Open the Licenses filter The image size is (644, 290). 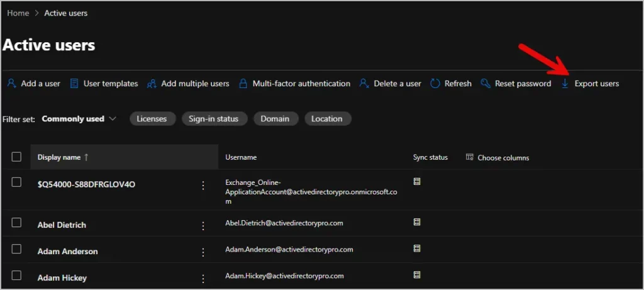click(152, 119)
